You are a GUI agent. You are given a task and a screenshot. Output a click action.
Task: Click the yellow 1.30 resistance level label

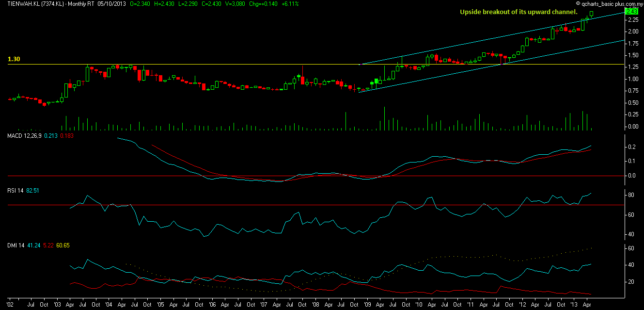(14, 59)
